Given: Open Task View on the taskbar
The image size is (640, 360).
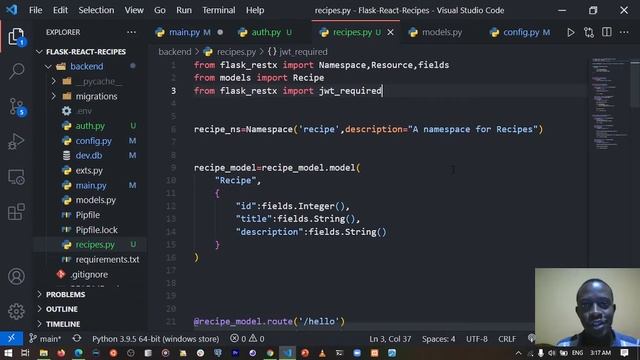Looking at the screenshot, I should point(25,353).
